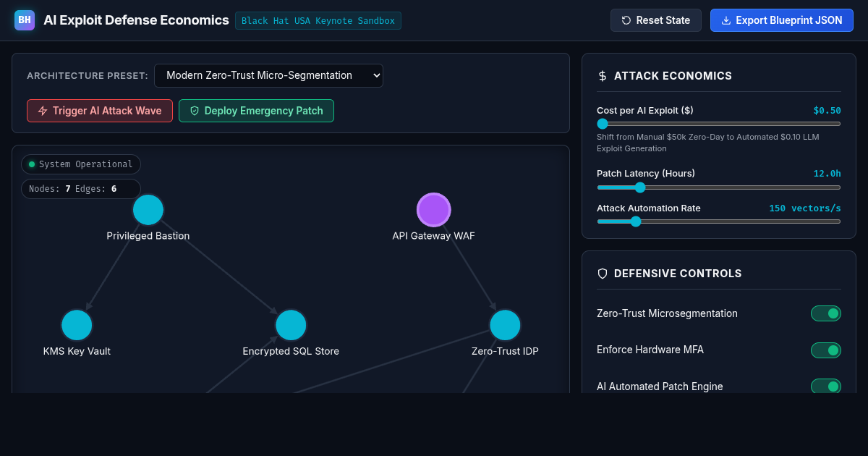Image resolution: width=868 pixels, height=456 pixels.
Task: Click the API Gateway WAF label
Action: (x=434, y=236)
